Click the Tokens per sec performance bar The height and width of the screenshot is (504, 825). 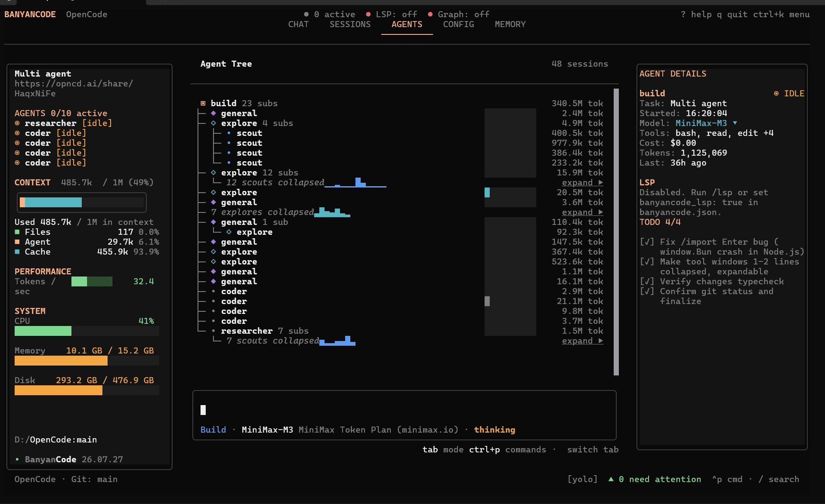[92, 281]
